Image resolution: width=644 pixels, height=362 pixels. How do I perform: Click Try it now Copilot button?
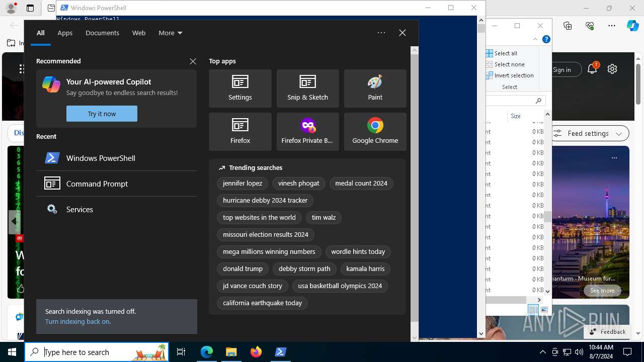[102, 114]
